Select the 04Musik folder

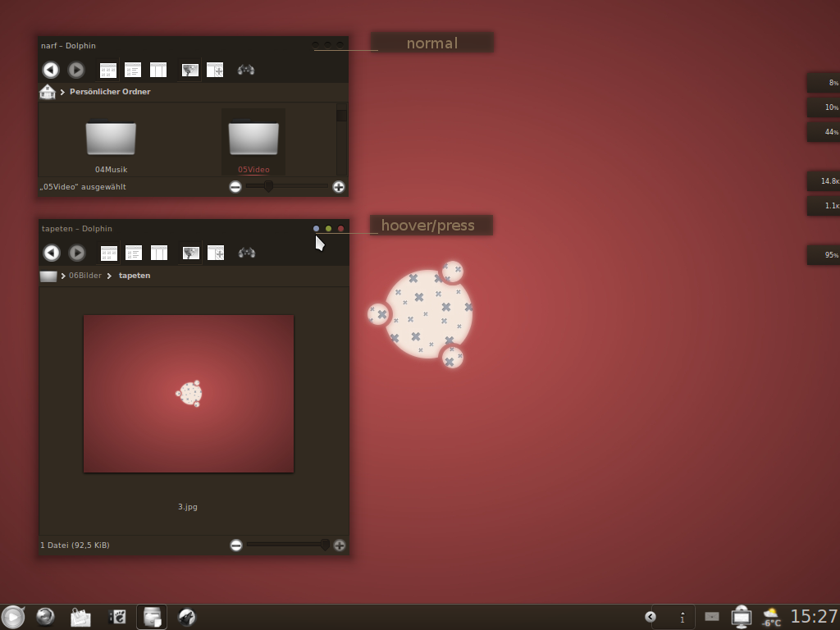point(111,143)
